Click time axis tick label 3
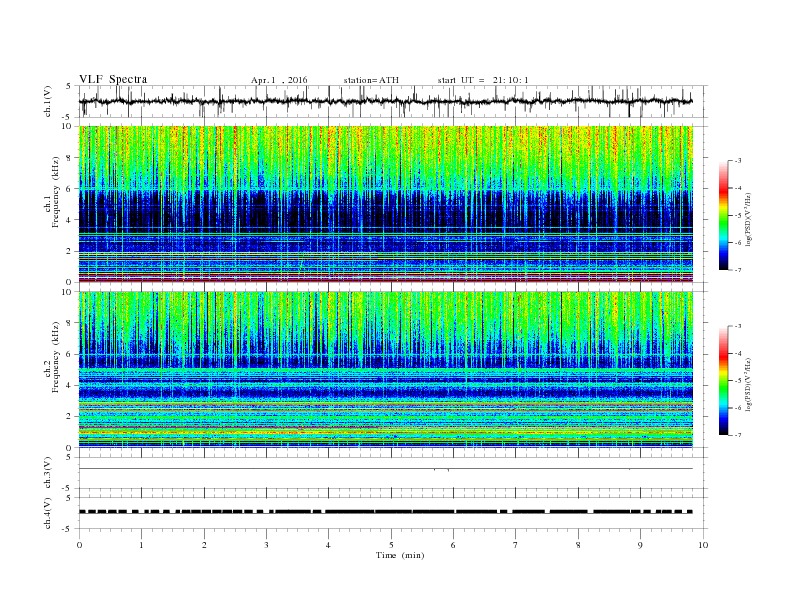The width and height of the screenshot is (792, 612). click(x=267, y=545)
